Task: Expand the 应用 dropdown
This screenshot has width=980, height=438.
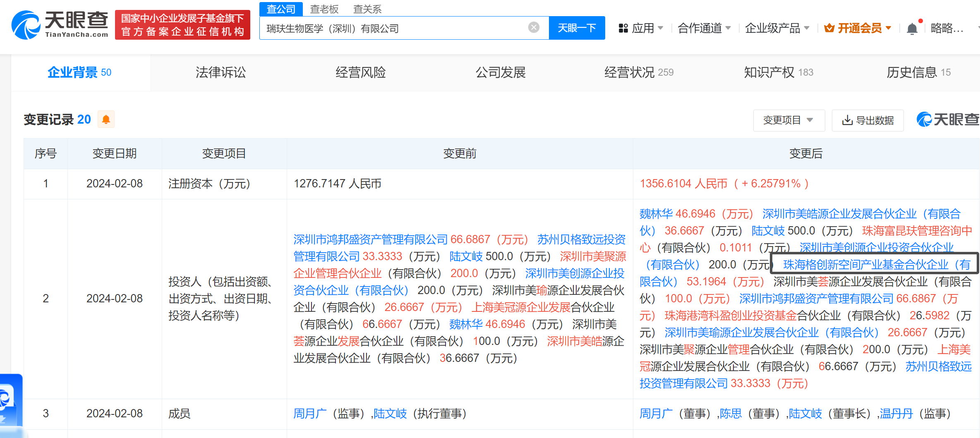Action: (641, 28)
